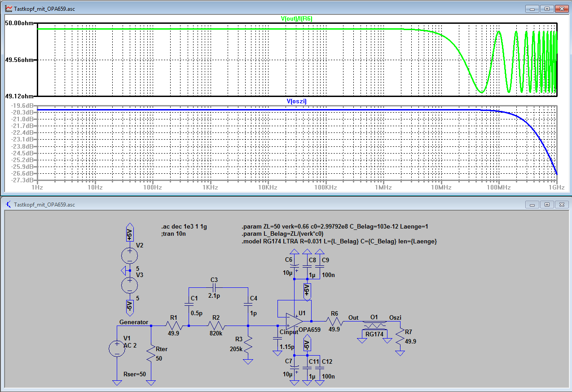The height and width of the screenshot is (392, 572).
Task: Click the -27.3dB vertical axis label
Action: tap(23, 181)
